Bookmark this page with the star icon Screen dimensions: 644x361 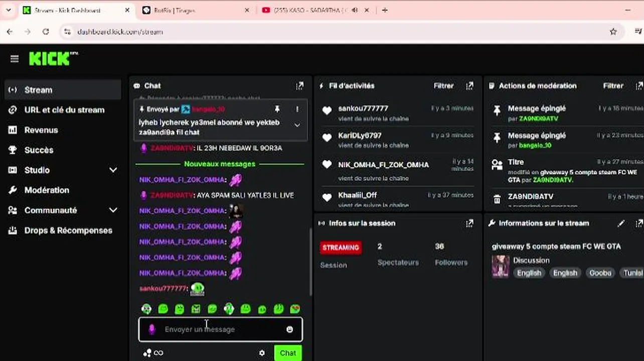tap(613, 32)
